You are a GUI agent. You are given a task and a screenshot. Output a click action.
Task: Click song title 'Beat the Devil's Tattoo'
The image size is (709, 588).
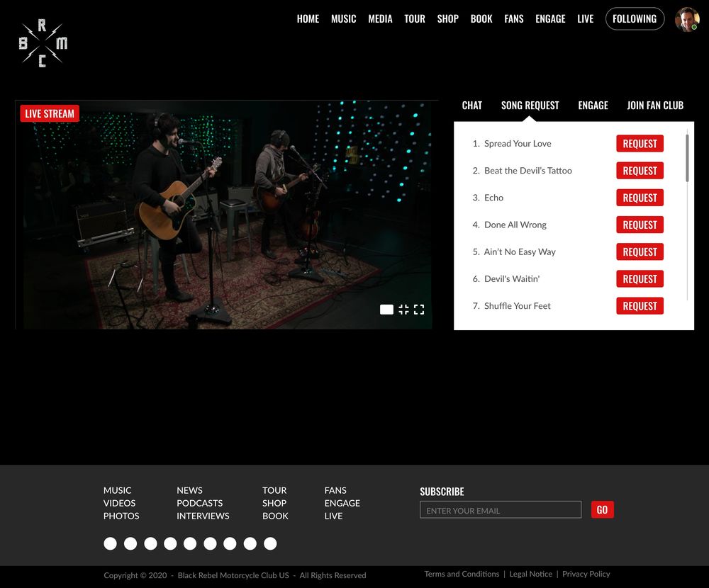click(528, 171)
